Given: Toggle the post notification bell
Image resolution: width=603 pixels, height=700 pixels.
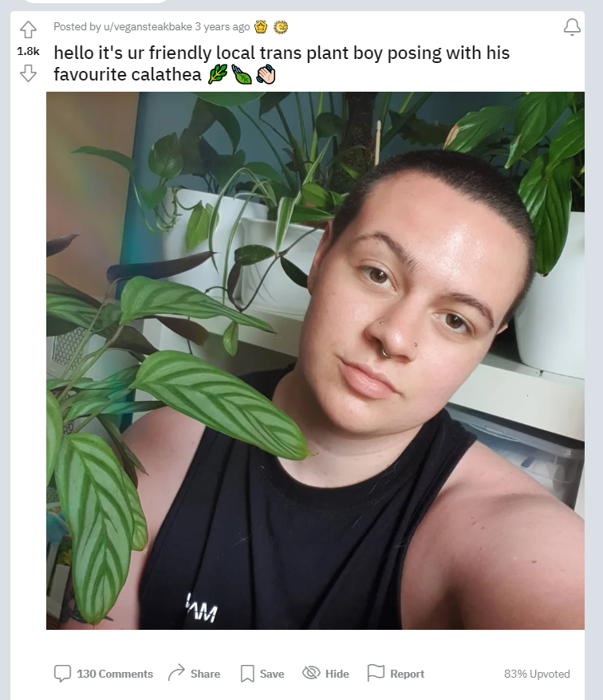Looking at the screenshot, I should pyautogui.click(x=572, y=27).
